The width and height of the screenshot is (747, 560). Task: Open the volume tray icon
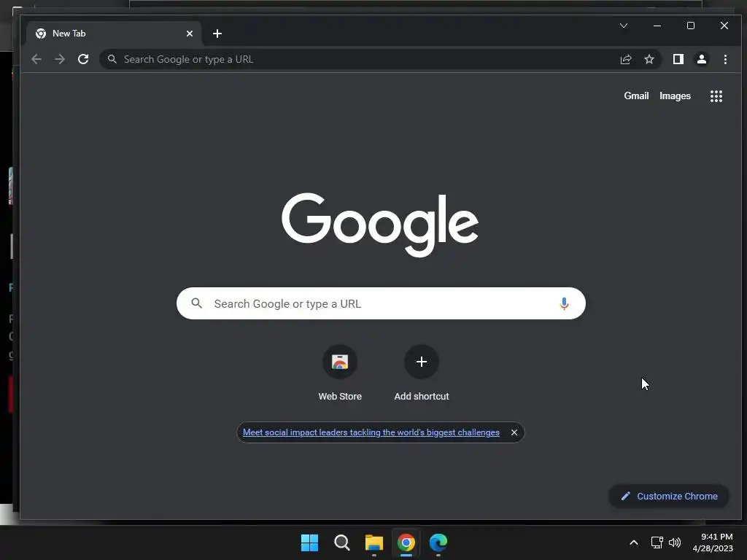(x=675, y=542)
